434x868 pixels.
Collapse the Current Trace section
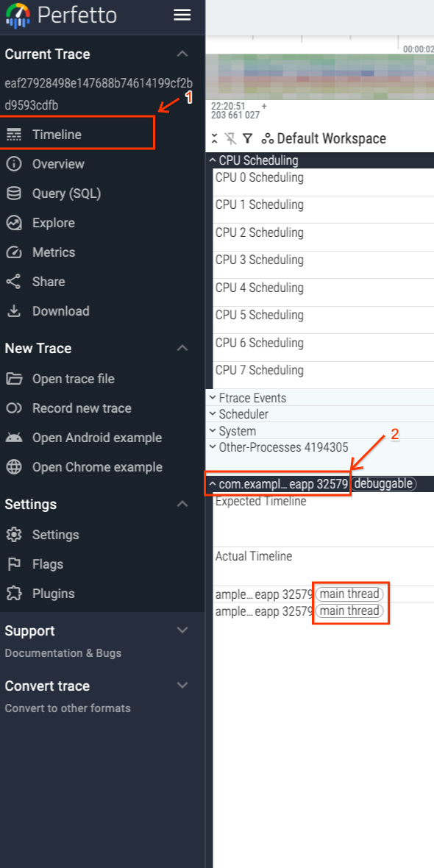click(182, 54)
